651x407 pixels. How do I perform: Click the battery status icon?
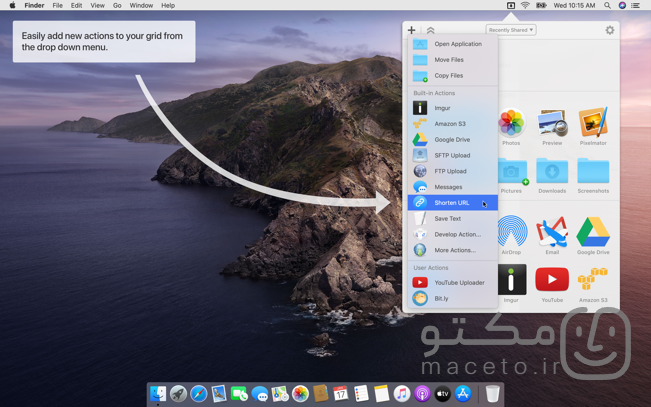pyautogui.click(x=541, y=5)
